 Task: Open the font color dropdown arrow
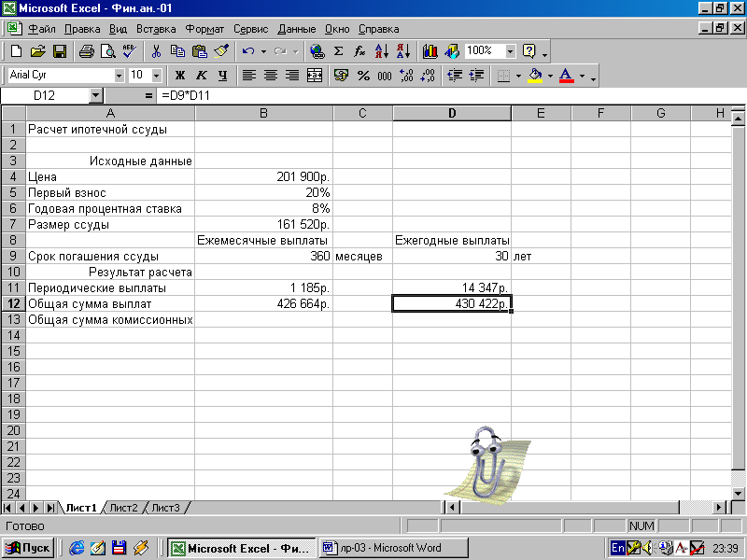582,76
